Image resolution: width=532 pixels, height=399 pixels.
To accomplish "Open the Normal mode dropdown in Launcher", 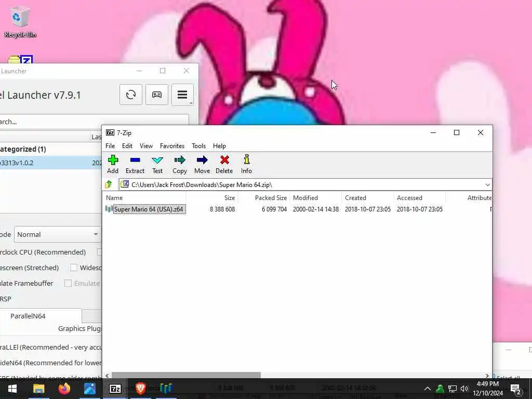I will (58, 234).
